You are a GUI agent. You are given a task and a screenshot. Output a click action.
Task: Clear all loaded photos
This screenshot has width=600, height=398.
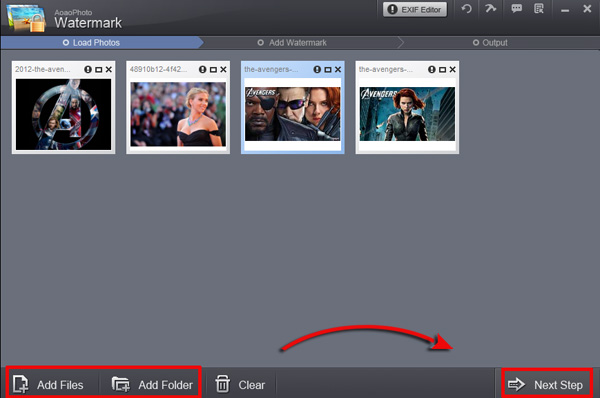tap(240, 384)
